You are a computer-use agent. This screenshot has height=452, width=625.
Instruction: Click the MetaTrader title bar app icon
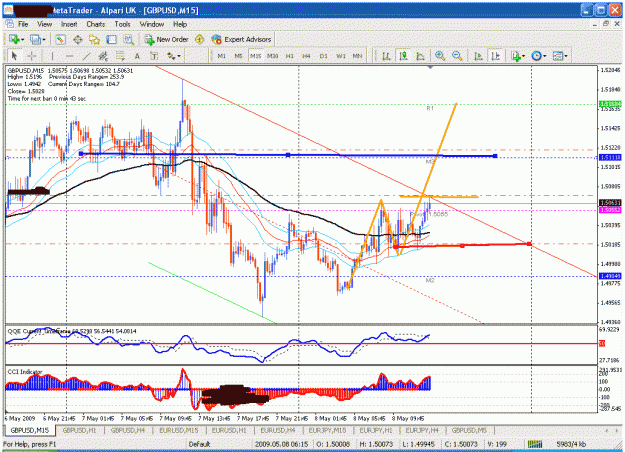8,10
